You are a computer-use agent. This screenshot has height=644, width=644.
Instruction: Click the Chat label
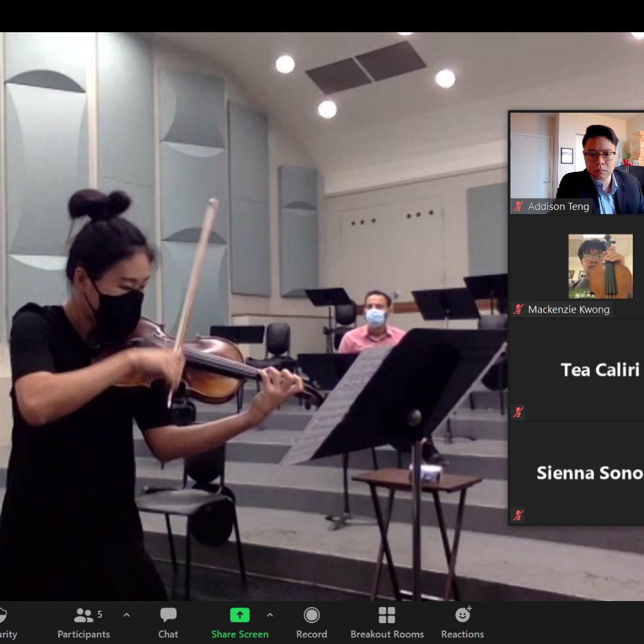168,634
